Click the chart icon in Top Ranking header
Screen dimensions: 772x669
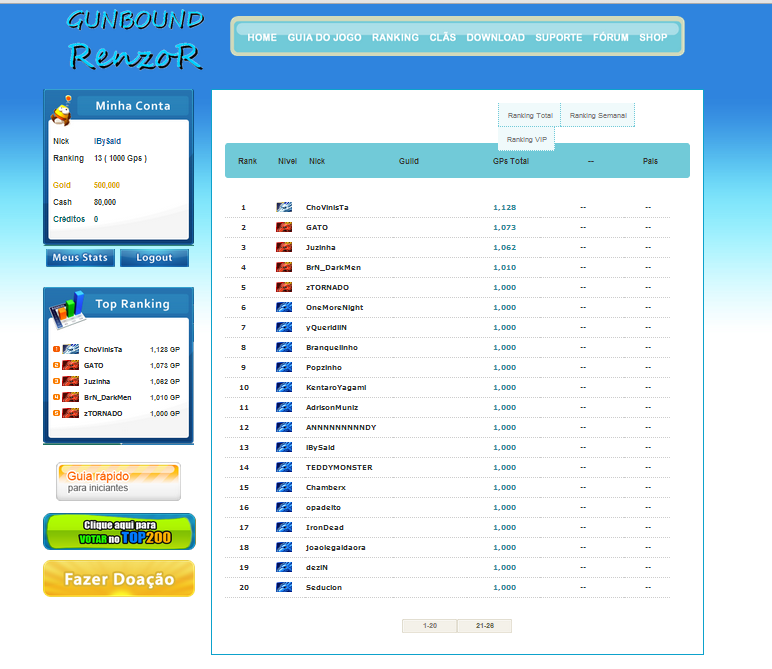click(67, 310)
